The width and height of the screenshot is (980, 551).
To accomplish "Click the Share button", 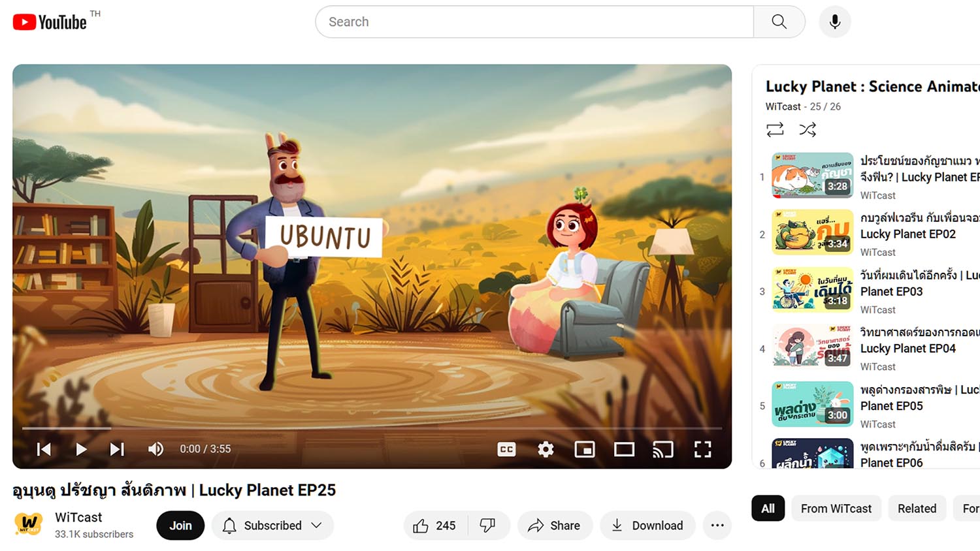I will (x=554, y=526).
